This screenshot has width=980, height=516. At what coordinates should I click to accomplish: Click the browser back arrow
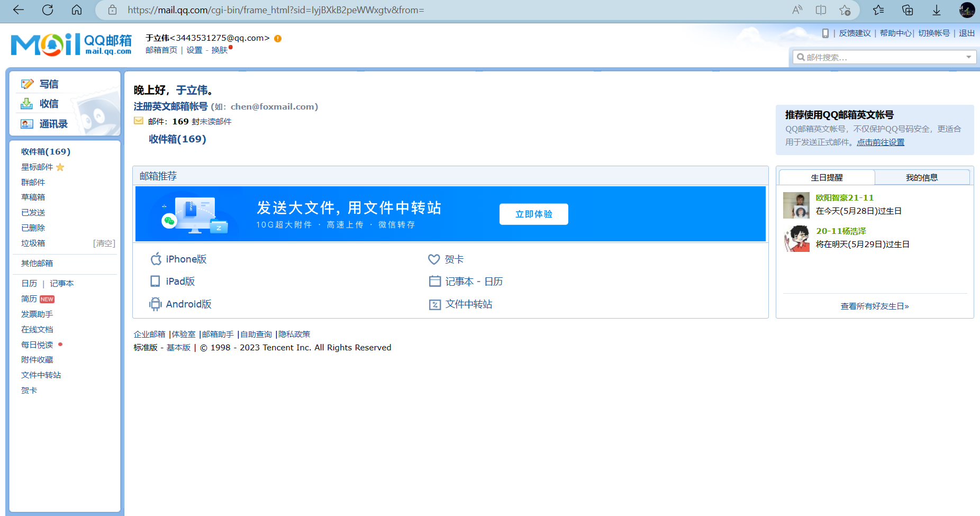[19, 10]
